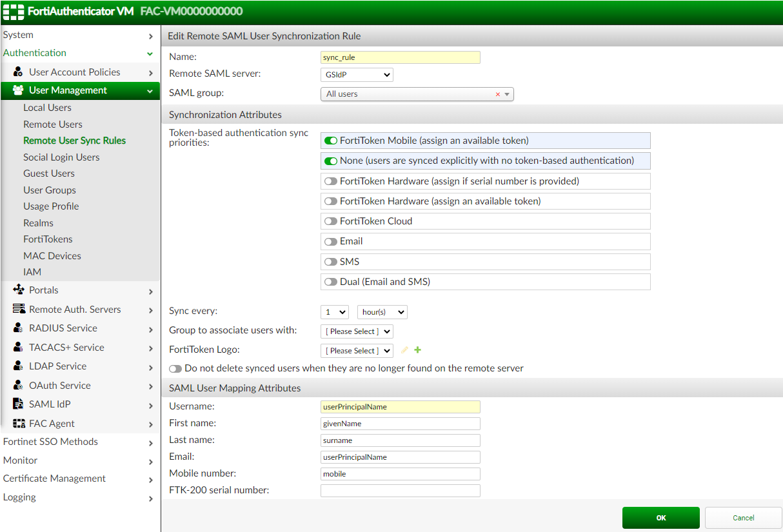Viewport: 783px width, 532px height.
Task: Select the TACACS+ Service icon
Action: [x=17, y=347]
